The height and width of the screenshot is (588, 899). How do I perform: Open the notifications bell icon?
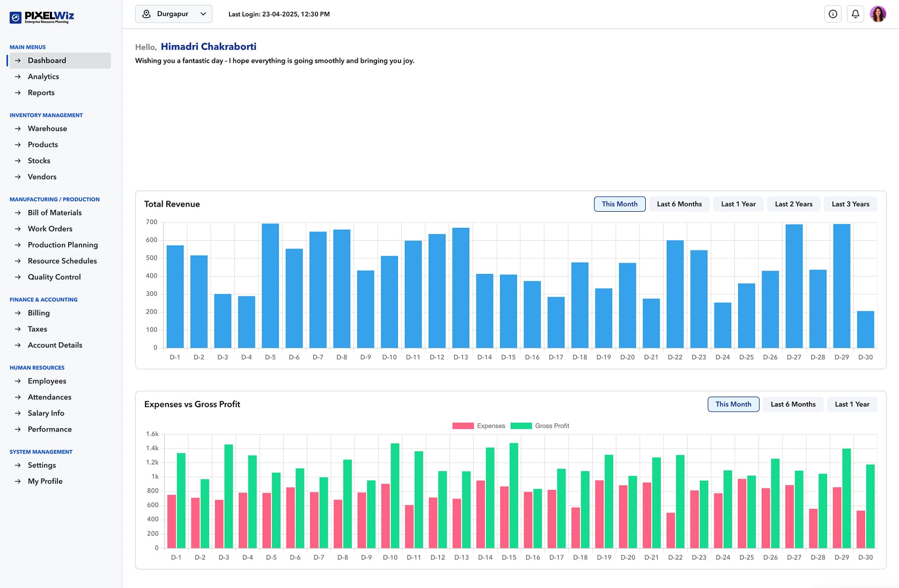856,14
